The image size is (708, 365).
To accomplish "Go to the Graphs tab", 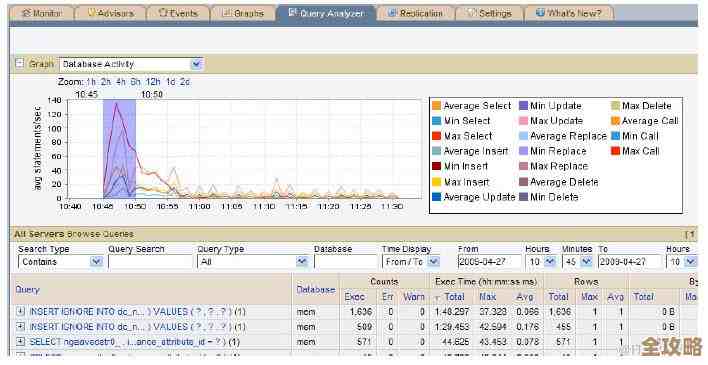I will pos(243,14).
